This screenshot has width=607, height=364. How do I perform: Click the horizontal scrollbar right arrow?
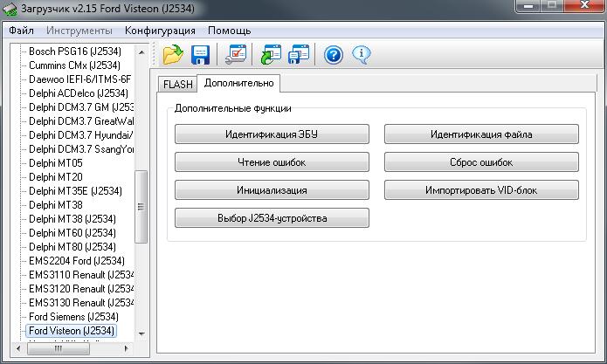pos(126,348)
